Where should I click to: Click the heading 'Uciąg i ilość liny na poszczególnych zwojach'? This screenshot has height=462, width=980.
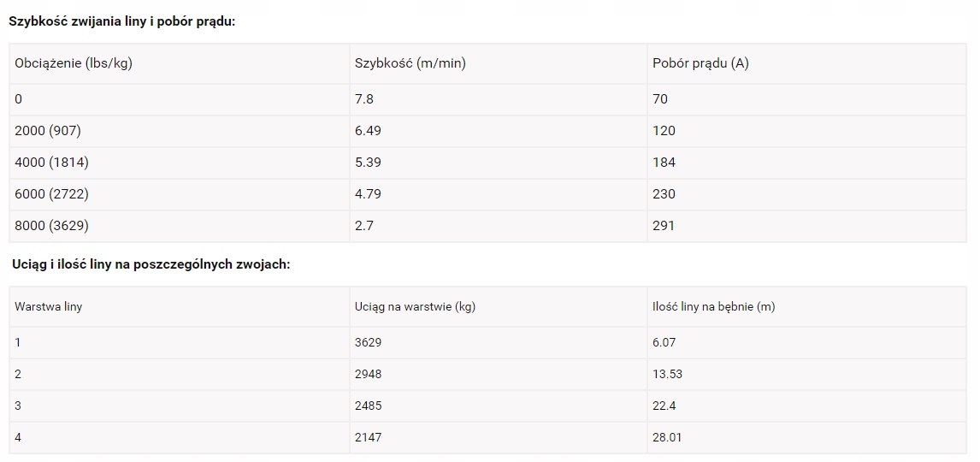[x=151, y=264]
